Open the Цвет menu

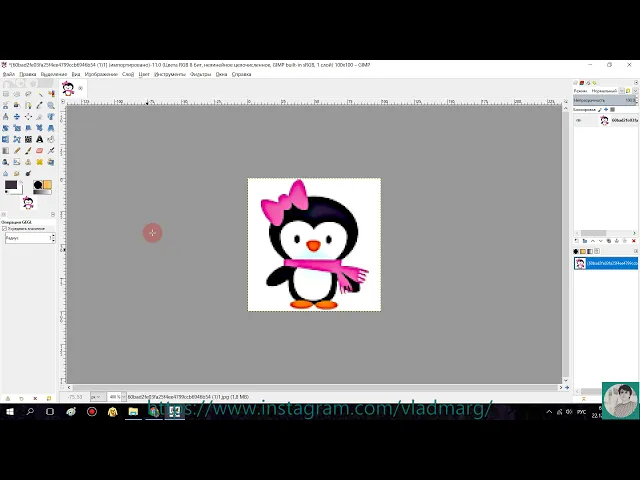tap(144, 74)
